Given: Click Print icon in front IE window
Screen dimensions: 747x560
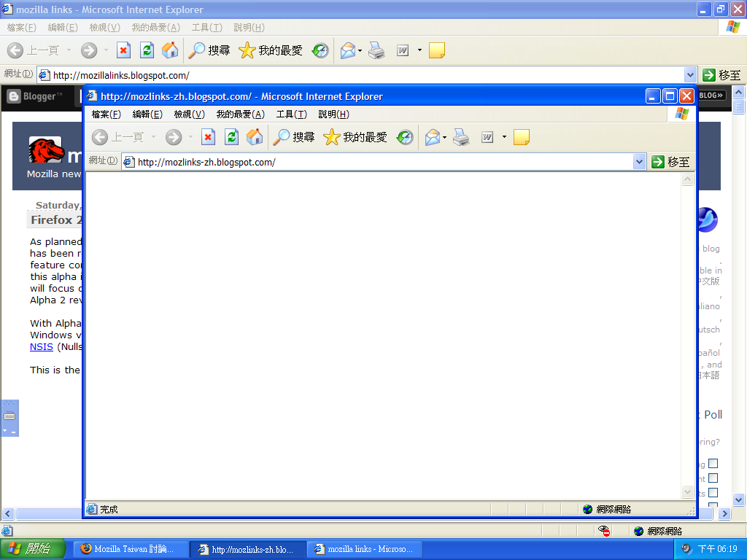Looking at the screenshot, I should point(461,138).
